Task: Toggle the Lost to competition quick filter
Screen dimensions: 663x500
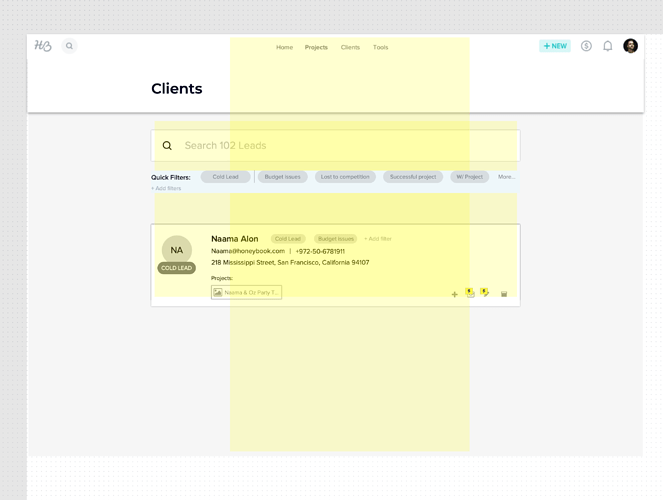Action: pos(344,177)
